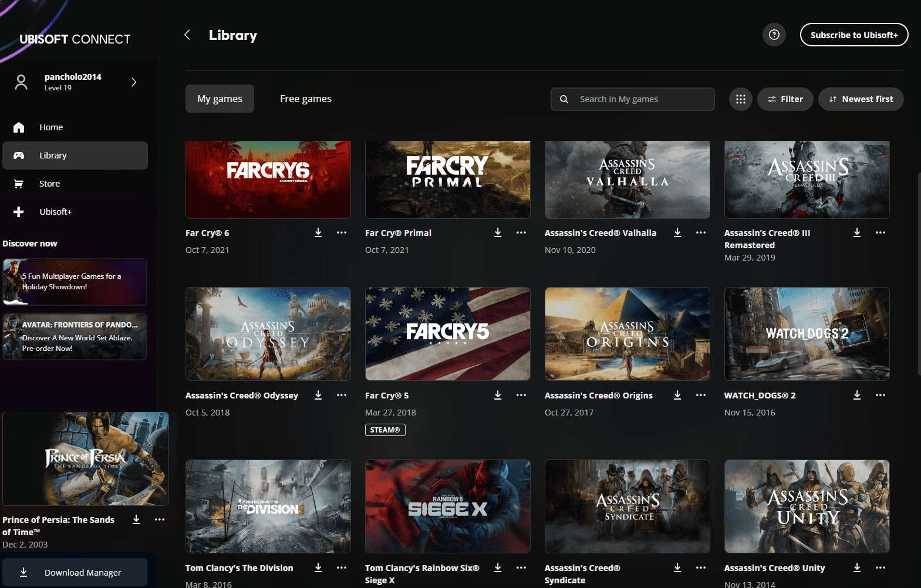Open the Assassin's Creed Unity cover
921x588 pixels.
(x=807, y=506)
